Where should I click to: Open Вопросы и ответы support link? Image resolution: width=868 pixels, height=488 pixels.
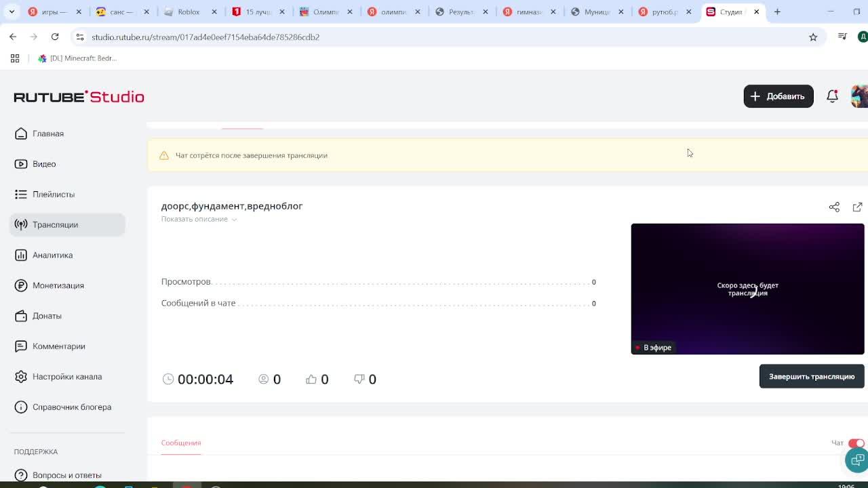coord(67,475)
